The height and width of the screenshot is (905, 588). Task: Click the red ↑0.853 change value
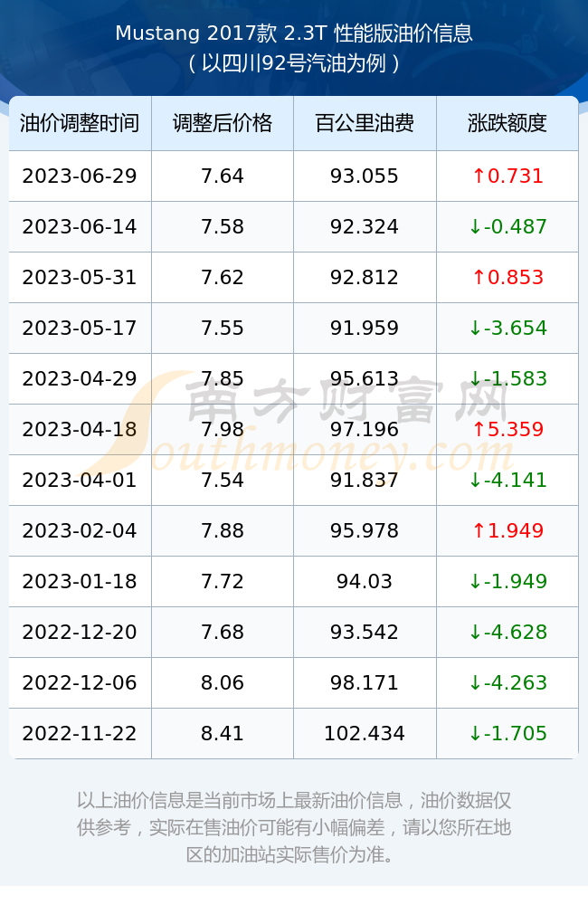(x=507, y=278)
